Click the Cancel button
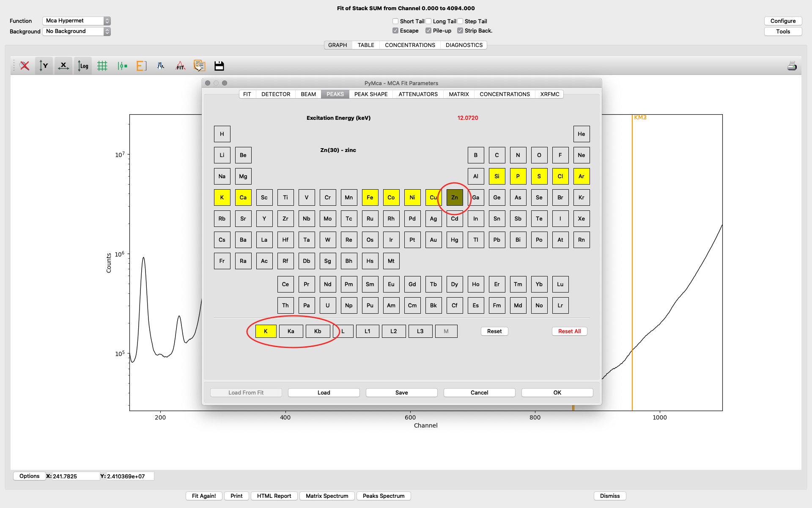 pos(479,392)
